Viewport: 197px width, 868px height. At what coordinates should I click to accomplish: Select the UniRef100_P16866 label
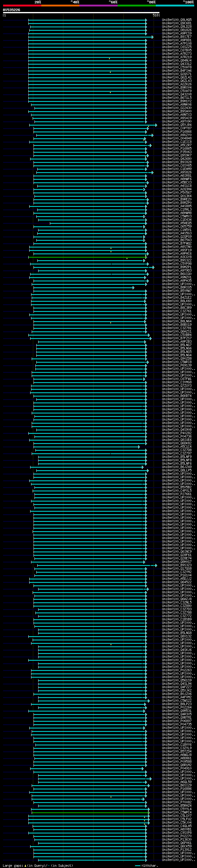[177, 132]
